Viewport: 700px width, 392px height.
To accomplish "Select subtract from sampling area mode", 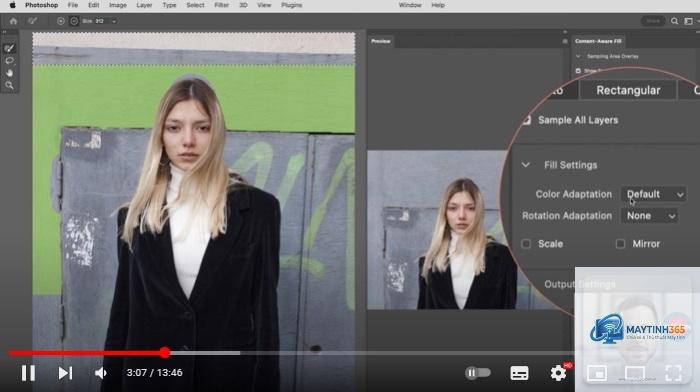I will [74, 21].
